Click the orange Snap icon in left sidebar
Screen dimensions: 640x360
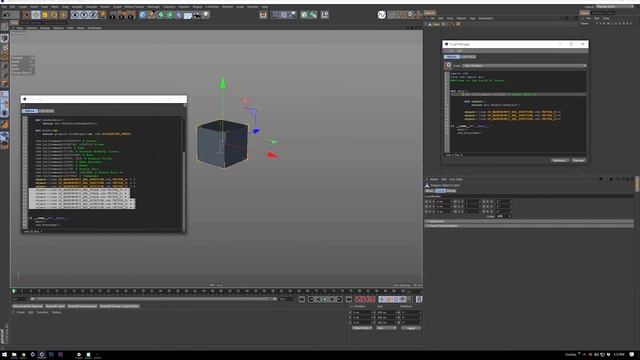pyautogui.click(x=4, y=125)
